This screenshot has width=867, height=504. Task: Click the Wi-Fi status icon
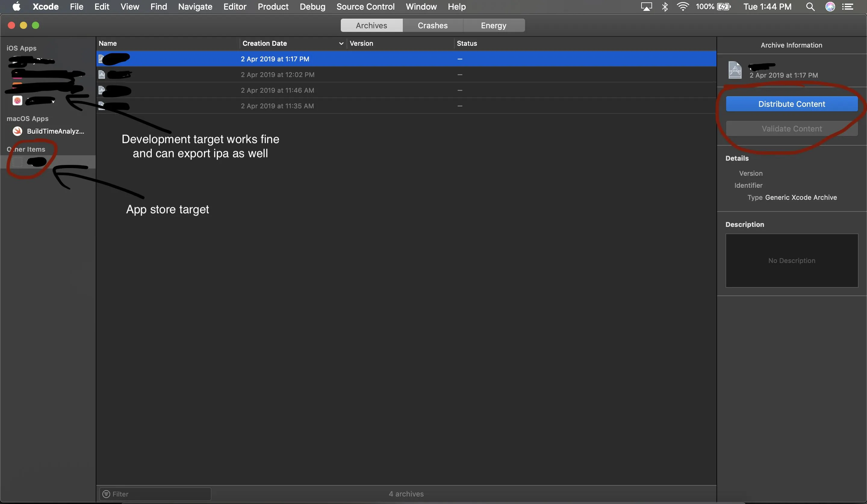[682, 7]
